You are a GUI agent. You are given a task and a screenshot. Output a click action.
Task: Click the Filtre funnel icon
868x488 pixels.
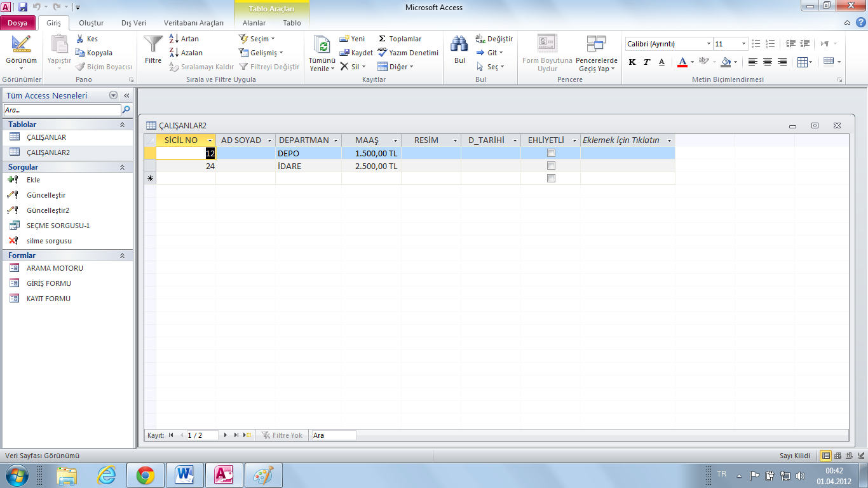tap(153, 44)
